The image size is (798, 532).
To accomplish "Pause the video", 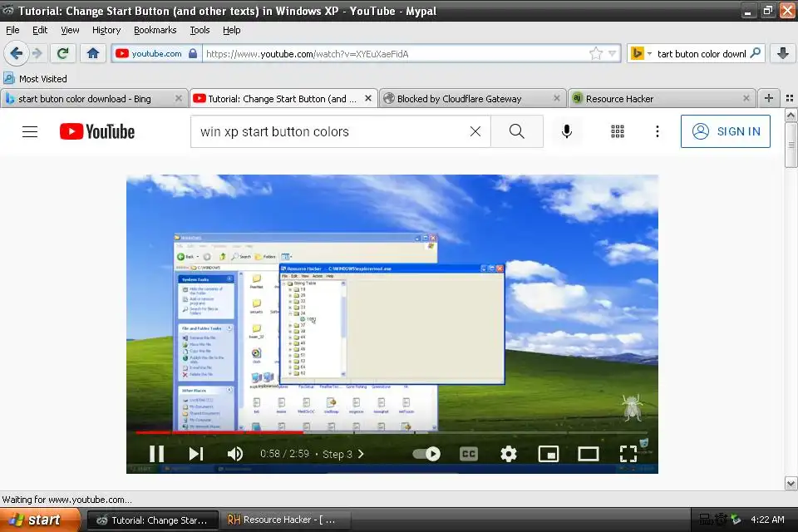I will (157, 454).
